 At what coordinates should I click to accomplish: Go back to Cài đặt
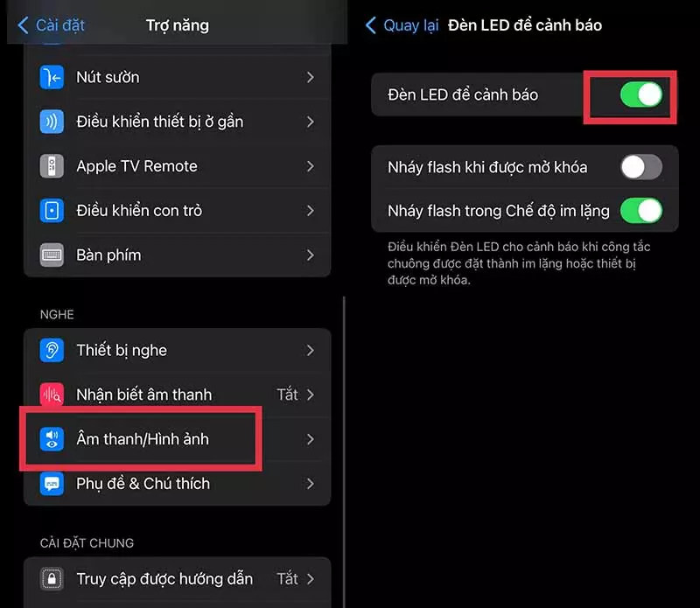(51, 25)
